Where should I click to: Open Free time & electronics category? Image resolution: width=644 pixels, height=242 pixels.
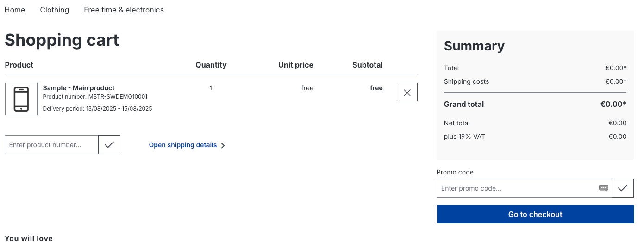pos(124,10)
